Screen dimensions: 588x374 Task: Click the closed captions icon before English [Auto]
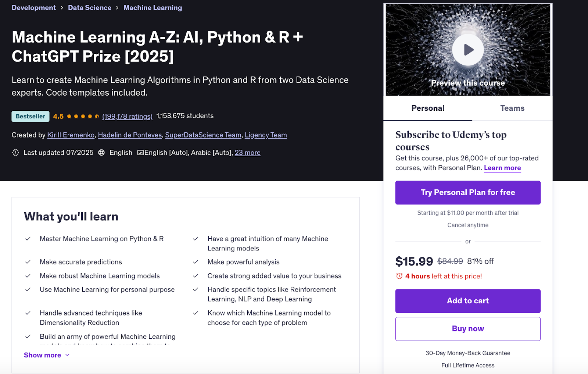[x=141, y=152]
